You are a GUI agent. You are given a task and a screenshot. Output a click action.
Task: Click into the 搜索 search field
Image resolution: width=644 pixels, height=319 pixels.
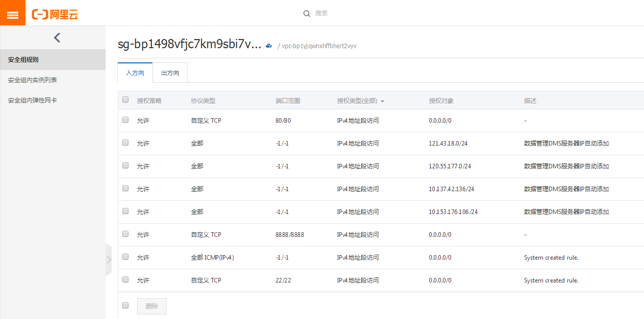pos(356,13)
